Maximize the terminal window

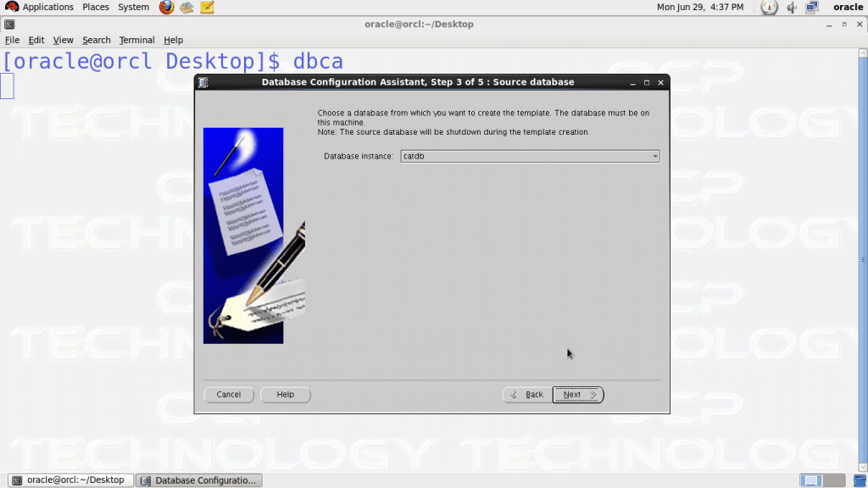point(844,25)
